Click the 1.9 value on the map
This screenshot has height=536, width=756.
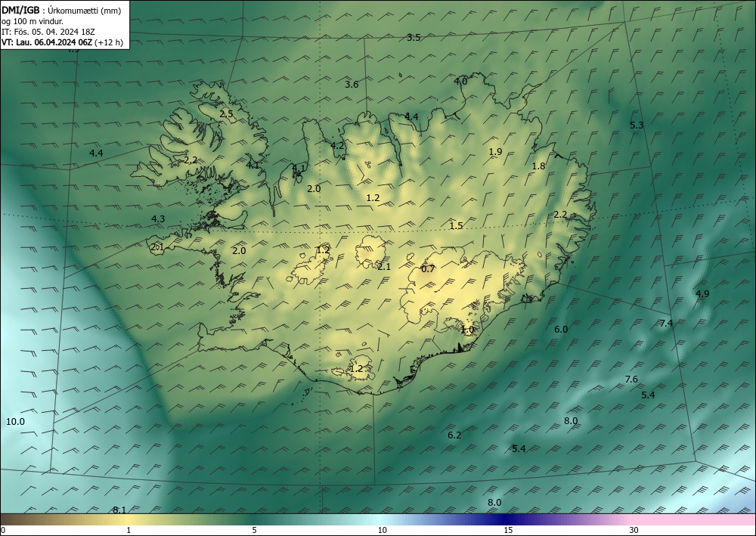(x=495, y=152)
